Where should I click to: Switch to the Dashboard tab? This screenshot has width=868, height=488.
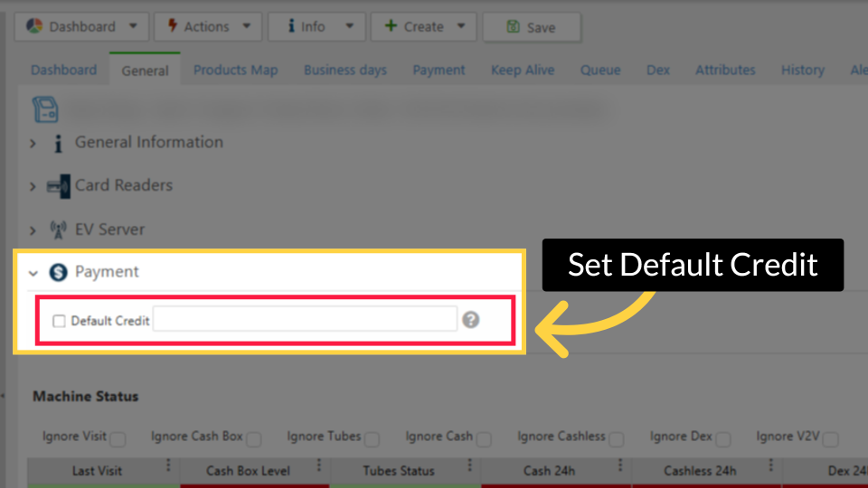point(63,70)
